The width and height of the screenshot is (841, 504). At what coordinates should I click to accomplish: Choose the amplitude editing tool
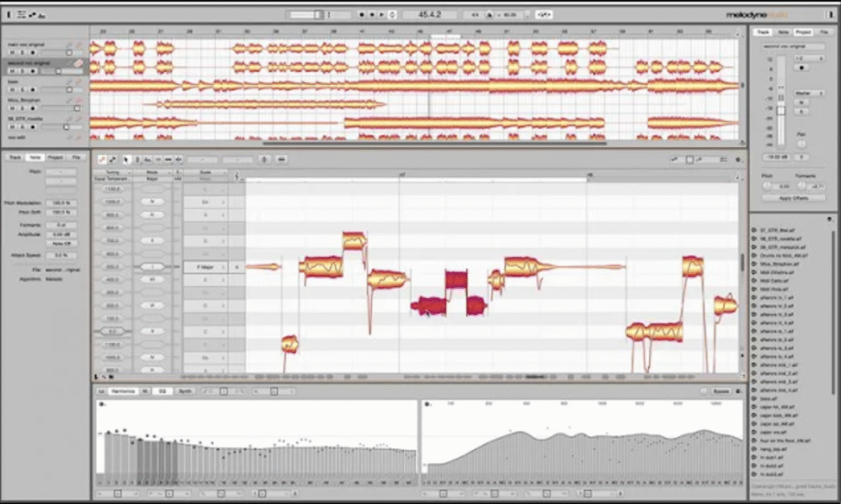(x=159, y=158)
